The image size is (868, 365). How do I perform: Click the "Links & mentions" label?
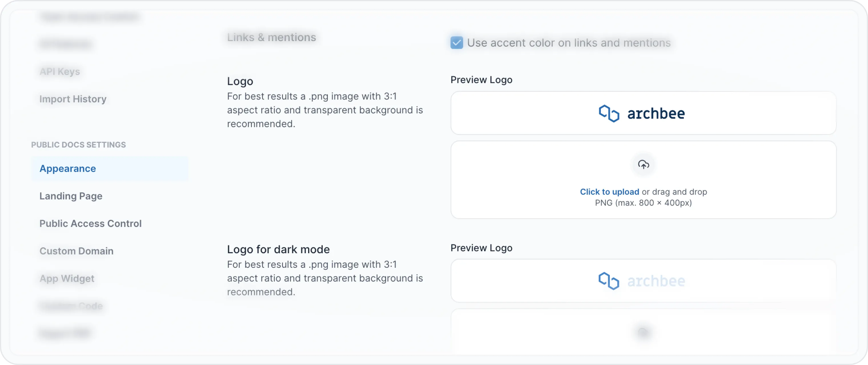272,37
